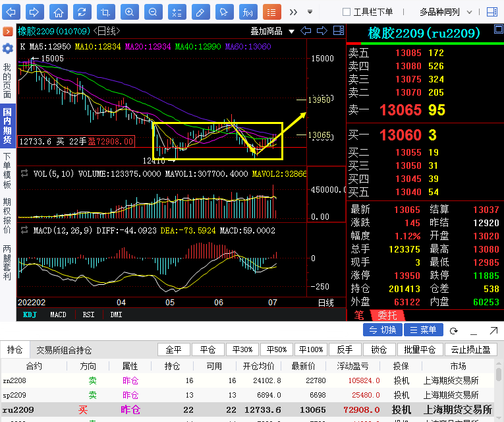This screenshot has height=422, width=504.
Task: Click the 切换 switch button
Action: click(383, 330)
